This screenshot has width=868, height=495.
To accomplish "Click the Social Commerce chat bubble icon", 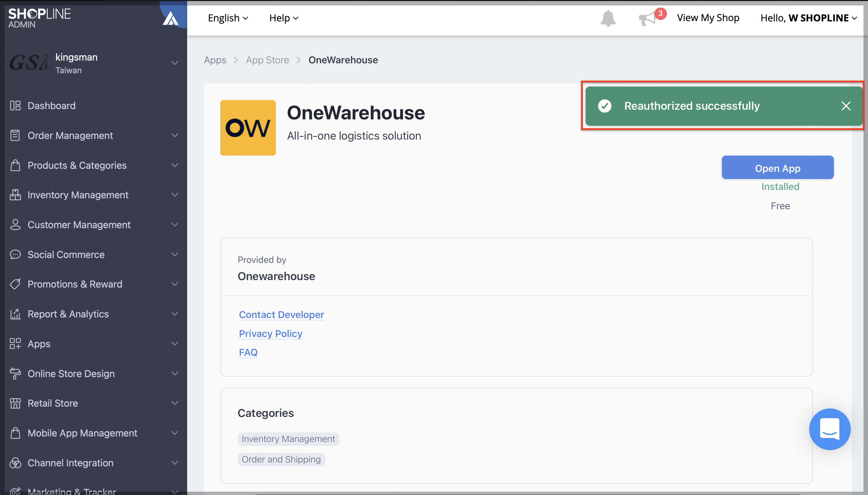I will (x=15, y=254).
